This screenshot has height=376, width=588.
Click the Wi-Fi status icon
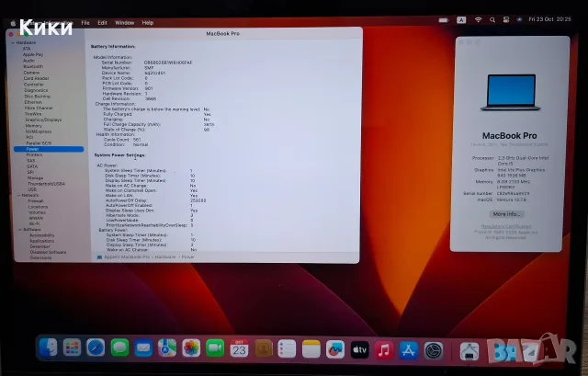tap(478, 20)
